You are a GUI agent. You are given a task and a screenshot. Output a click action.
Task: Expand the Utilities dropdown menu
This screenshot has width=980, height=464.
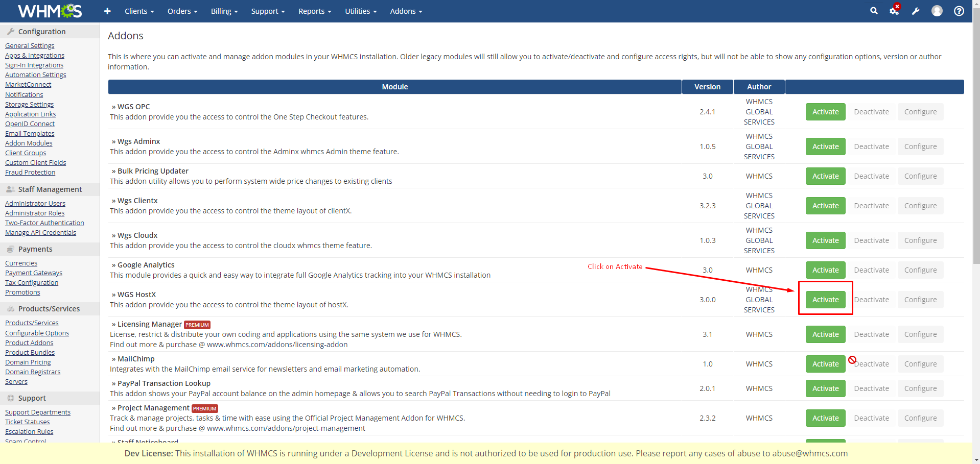pos(360,11)
